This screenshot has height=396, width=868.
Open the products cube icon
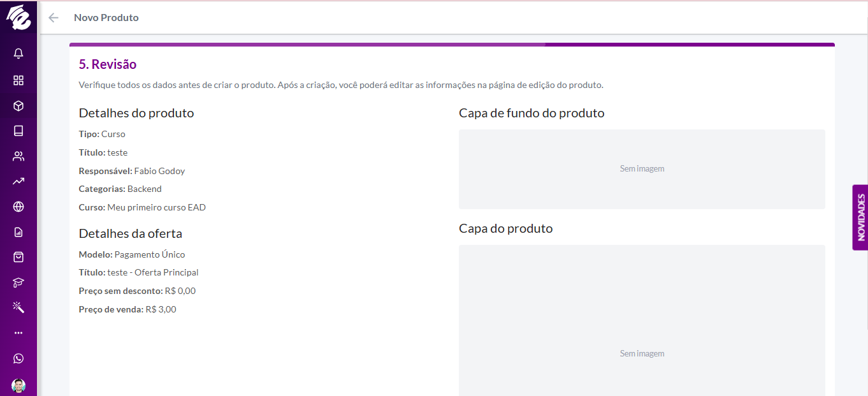coord(18,106)
